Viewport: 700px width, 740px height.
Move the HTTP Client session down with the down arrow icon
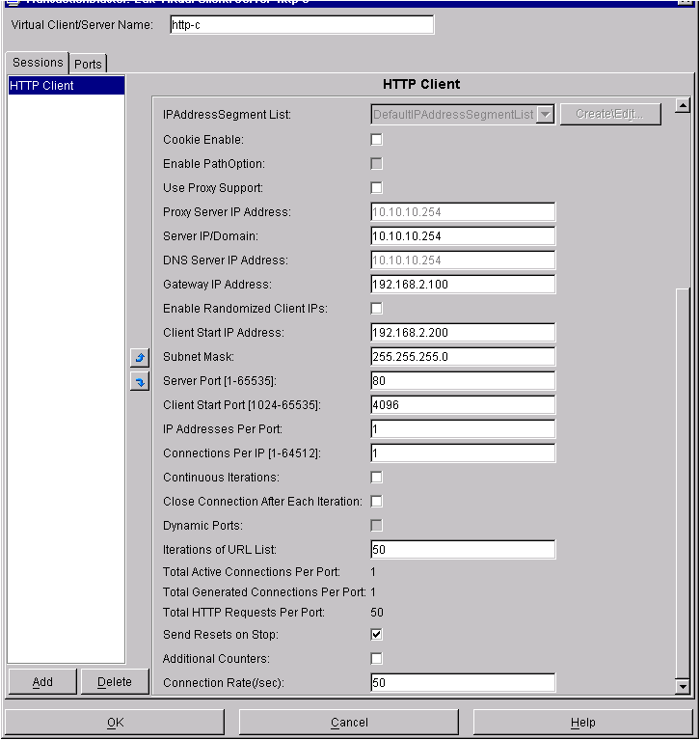(x=140, y=381)
